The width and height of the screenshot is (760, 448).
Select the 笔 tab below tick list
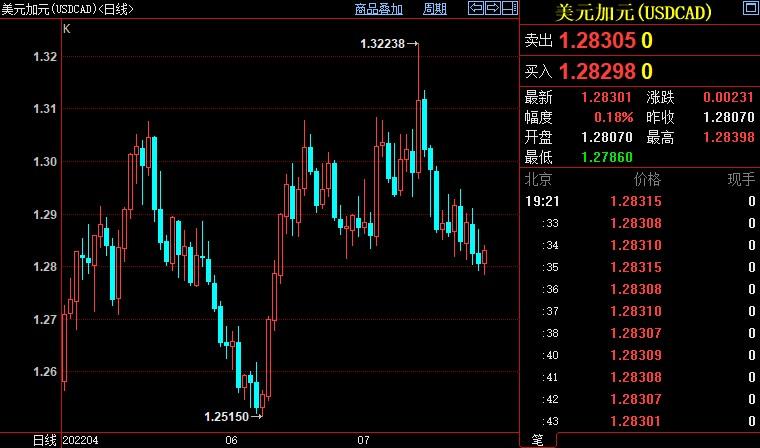click(536, 440)
